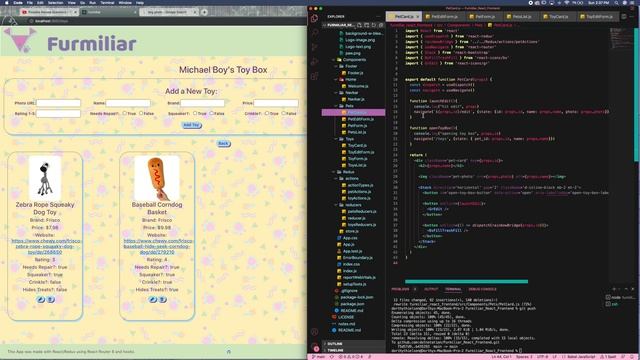640x360 pixels.
Task: Switch to ToyEditForm.js editor tab
Action: pyautogui.click(x=599, y=17)
